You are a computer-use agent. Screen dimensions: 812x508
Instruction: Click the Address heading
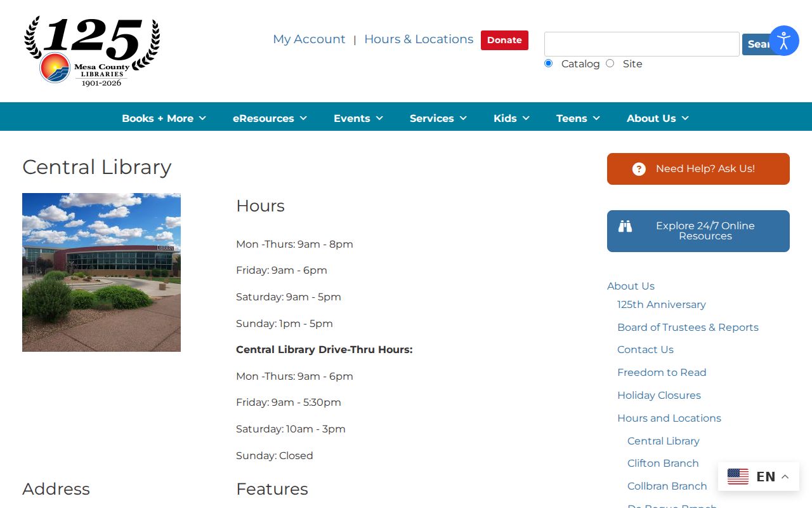pyautogui.click(x=56, y=489)
